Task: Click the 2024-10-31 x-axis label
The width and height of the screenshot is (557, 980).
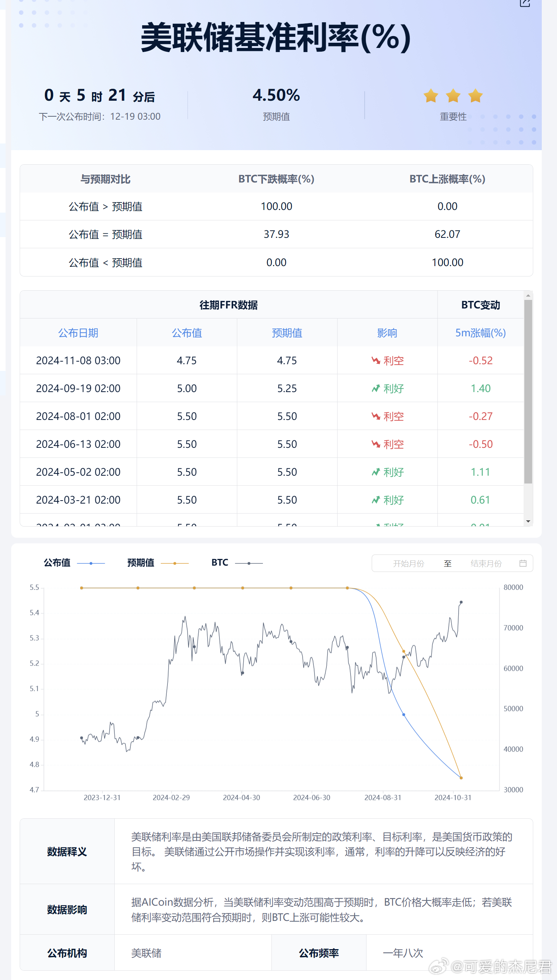Action: click(x=453, y=798)
